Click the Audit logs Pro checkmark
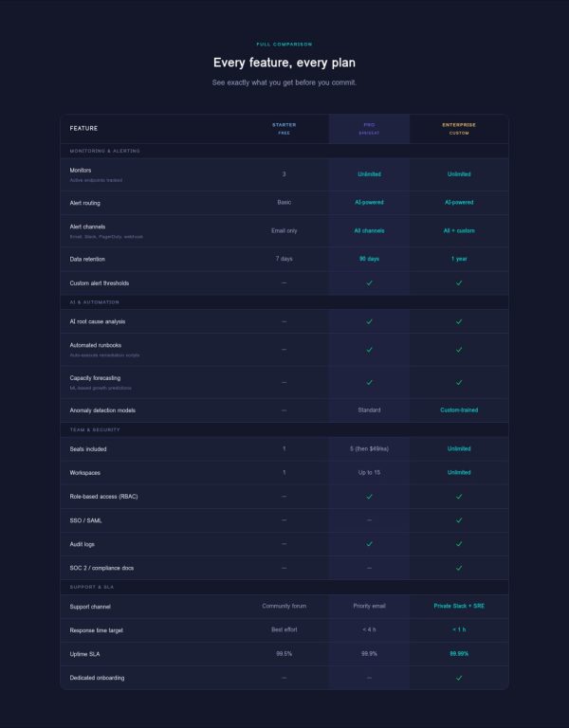This screenshot has width=569, height=728. click(x=369, y=544)
